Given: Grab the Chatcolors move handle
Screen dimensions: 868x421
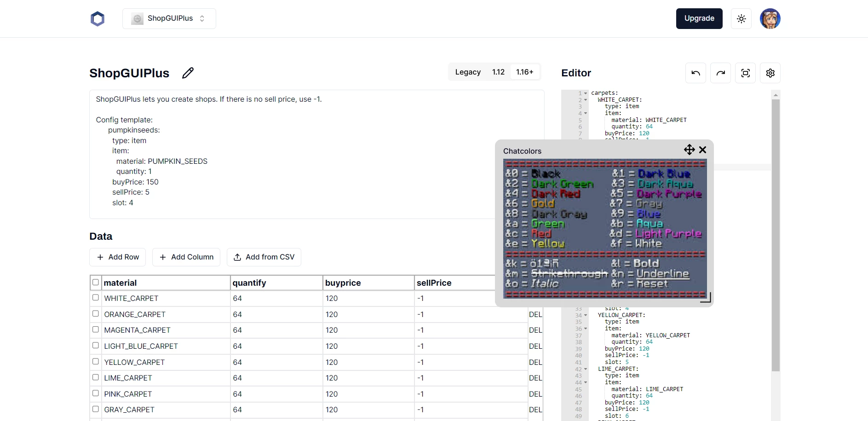Looking at the screenshot, I should (689, 150).
